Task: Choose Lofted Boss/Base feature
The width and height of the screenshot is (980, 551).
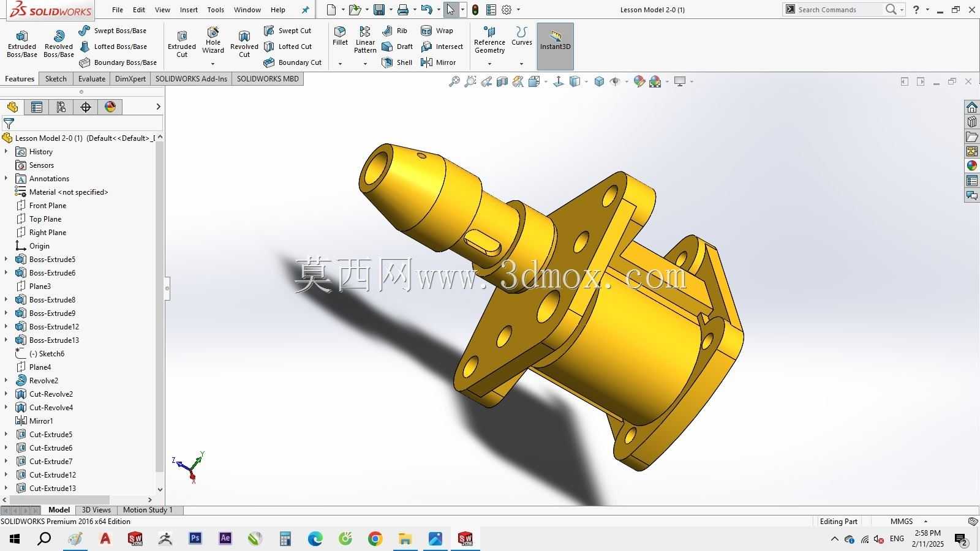Action: pos(113,47)
